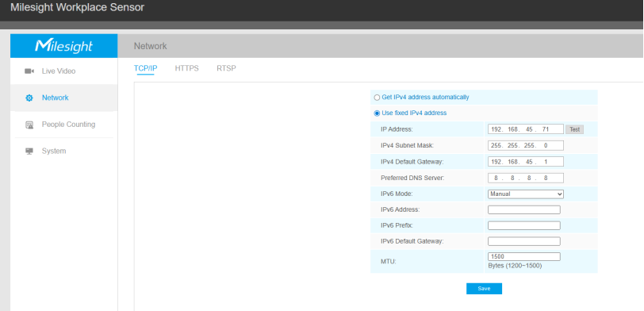Click the IPv6 Default Gateway field

(x=524, y=241)
